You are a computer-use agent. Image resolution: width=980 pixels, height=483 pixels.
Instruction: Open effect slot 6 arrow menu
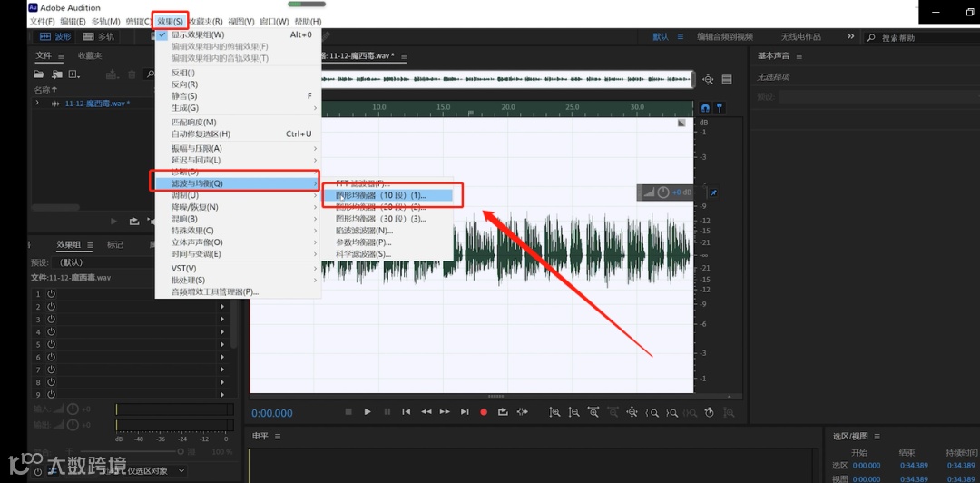[x=222, y=357]
